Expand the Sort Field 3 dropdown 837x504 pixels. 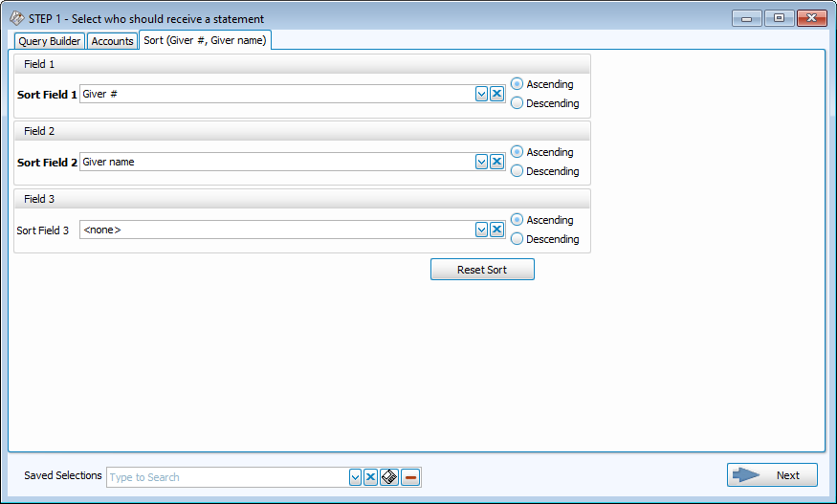pyautogui.click(x=482, y=230)
